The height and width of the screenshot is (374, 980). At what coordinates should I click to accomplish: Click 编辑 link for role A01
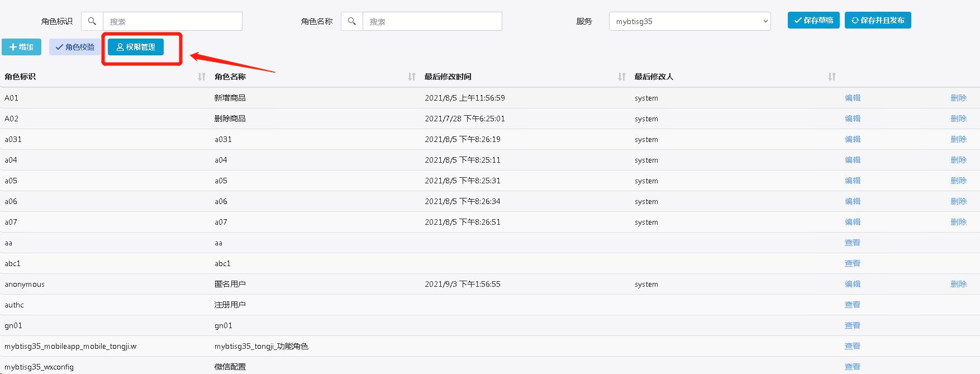tap(853, 98)
